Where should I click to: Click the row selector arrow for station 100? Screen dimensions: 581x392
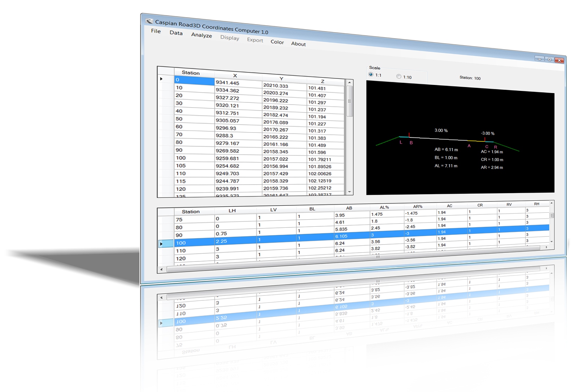[x=165, y=243]
